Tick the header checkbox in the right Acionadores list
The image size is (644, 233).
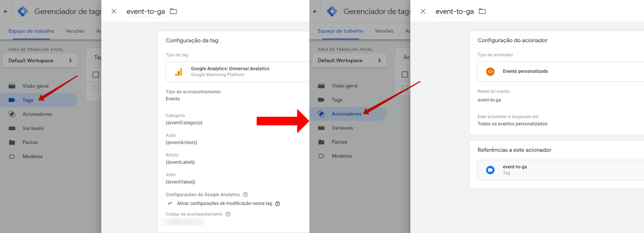[406, 75]
